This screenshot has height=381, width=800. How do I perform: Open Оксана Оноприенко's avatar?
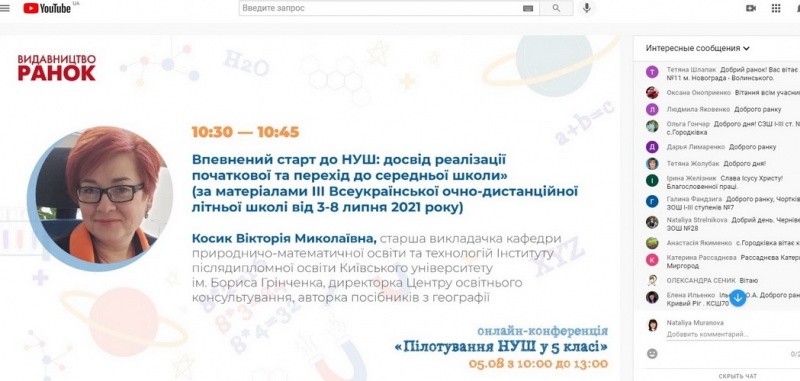click(x=652, y=93)
